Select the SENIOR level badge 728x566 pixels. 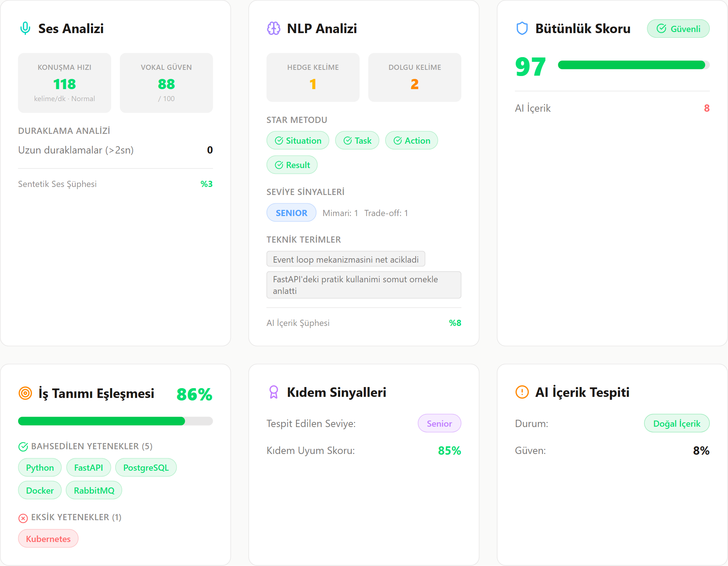(x=291, y=213)
